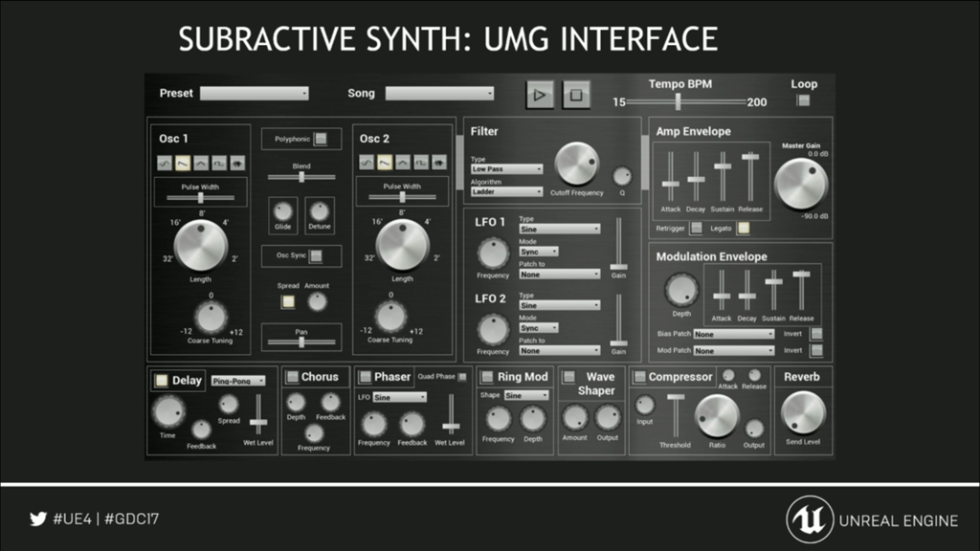Start song playback with the play button
This screenshot has width=980, height=551.
tap(540, 95)
